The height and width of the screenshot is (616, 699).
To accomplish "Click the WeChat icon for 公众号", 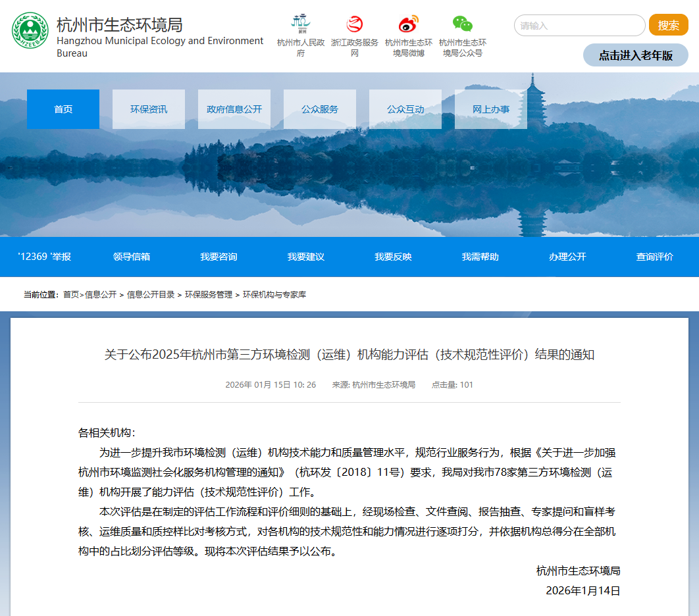I will tap(462, 24).
